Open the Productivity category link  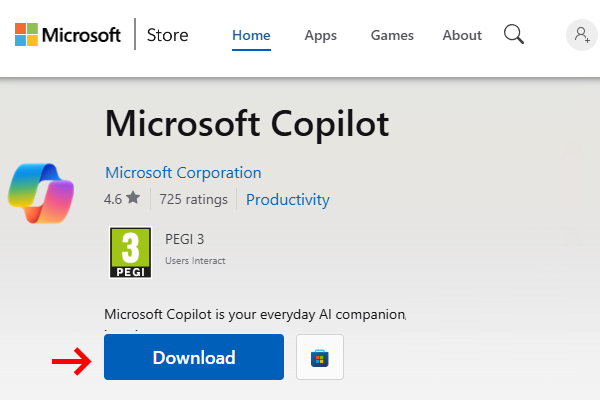[x=287, y=199]
